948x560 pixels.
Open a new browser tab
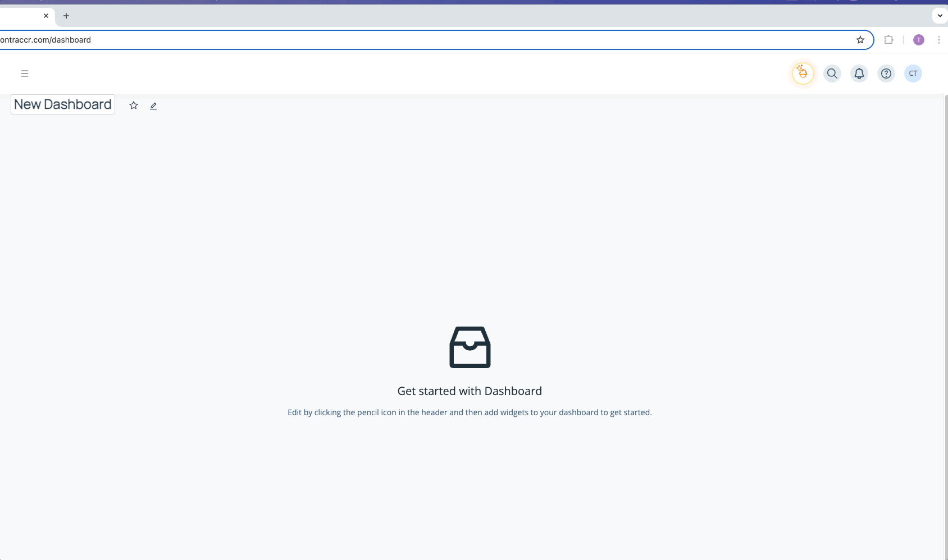(66, 16)
